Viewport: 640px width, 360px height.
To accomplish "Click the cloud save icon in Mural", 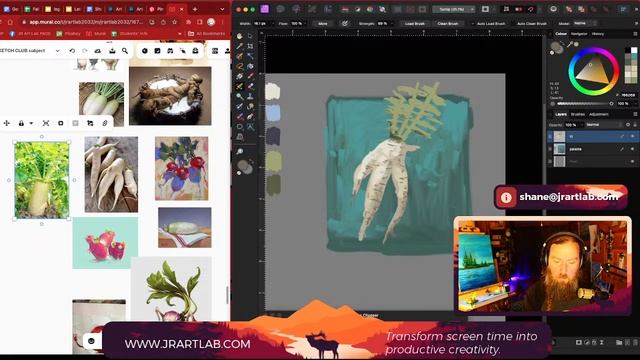I will click(x=98, y=51).
